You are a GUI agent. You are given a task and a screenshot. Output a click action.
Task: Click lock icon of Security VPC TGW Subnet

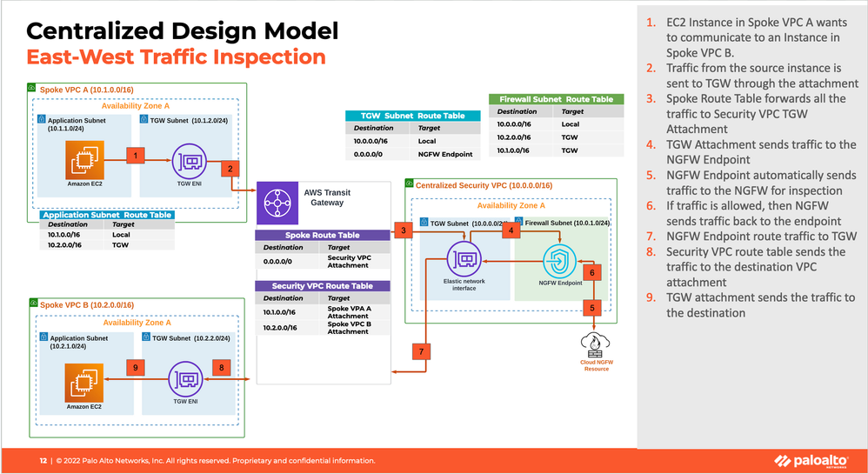click(x=424, y=222)
